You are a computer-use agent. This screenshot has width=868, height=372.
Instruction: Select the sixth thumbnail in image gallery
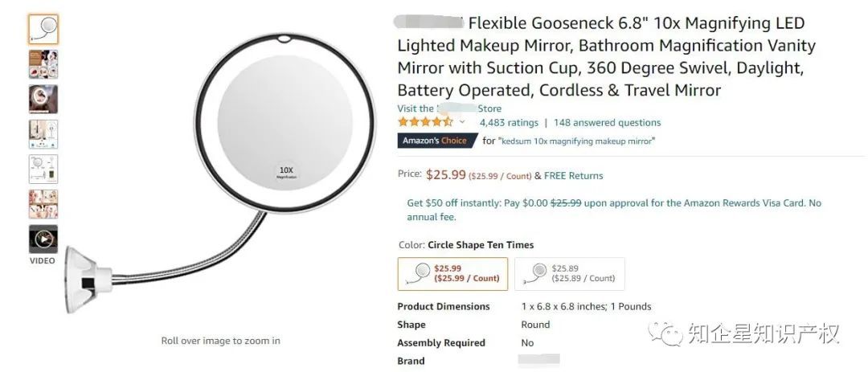pos(43,204)
